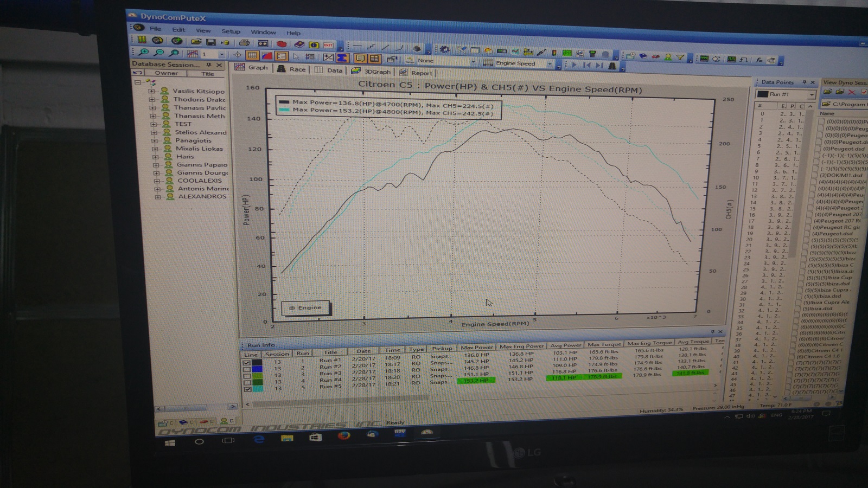Screen dimensions: 868x488
Task: Click the Run #1 black color swatch
Action: pyautogui.click(x=257, y=363)
